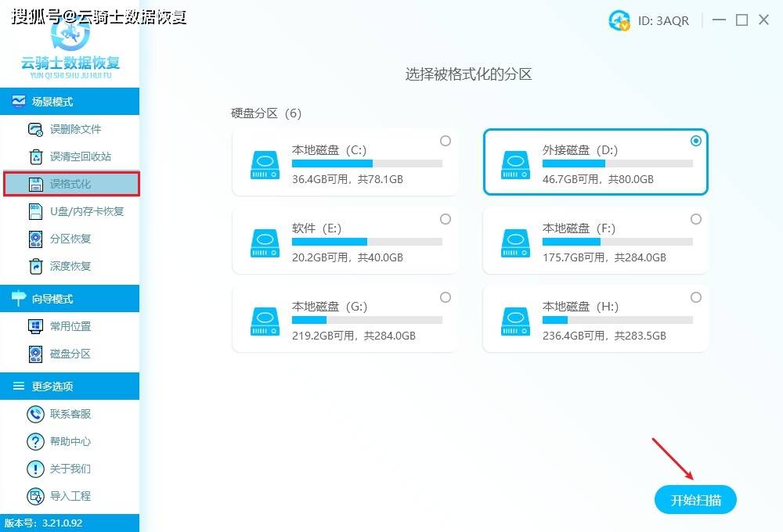Click the 关于我们 exclamation icon
The image size is (783, 532).
click(x=35, y=469)
